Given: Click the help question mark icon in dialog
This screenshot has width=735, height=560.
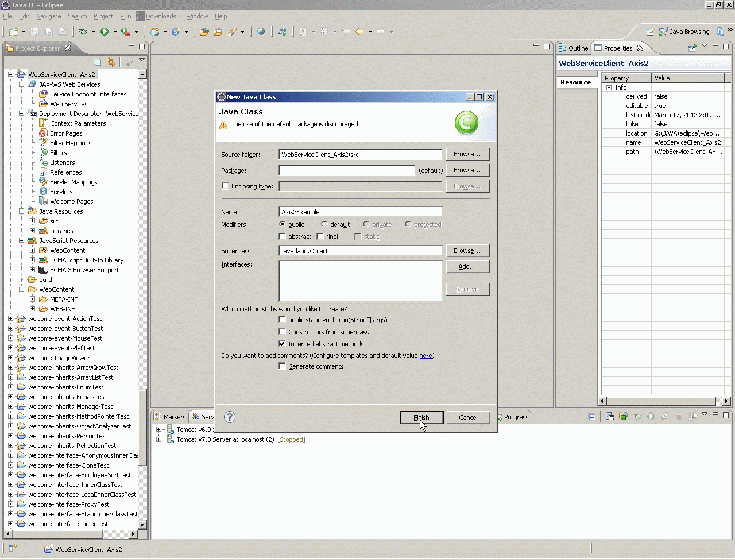Looking at the screenshot, I should (x=230, y=417).
